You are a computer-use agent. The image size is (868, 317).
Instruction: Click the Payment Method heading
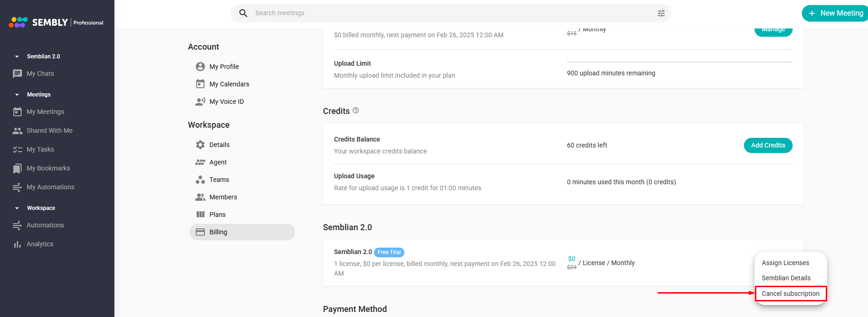point(355,309)
